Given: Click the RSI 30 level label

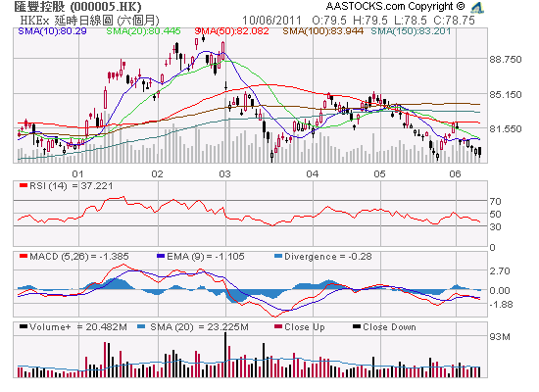Looking at the screenshot, I should pos(495,227).
